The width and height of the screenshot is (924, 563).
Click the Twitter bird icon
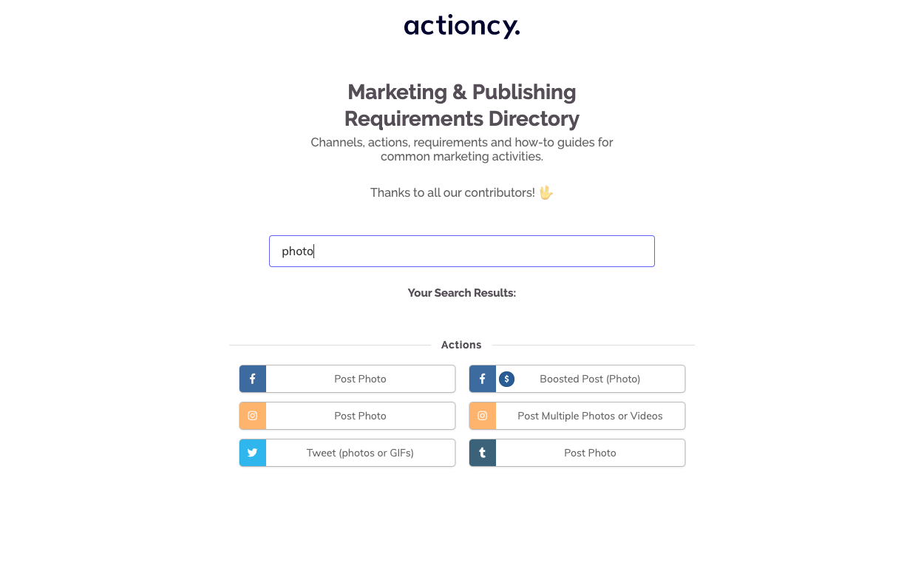(x=252, y=453)
